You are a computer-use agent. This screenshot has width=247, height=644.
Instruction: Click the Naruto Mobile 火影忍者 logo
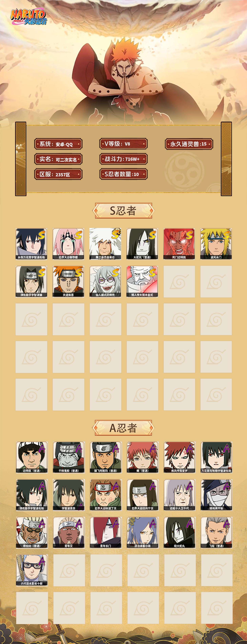(x=28, y=17)
